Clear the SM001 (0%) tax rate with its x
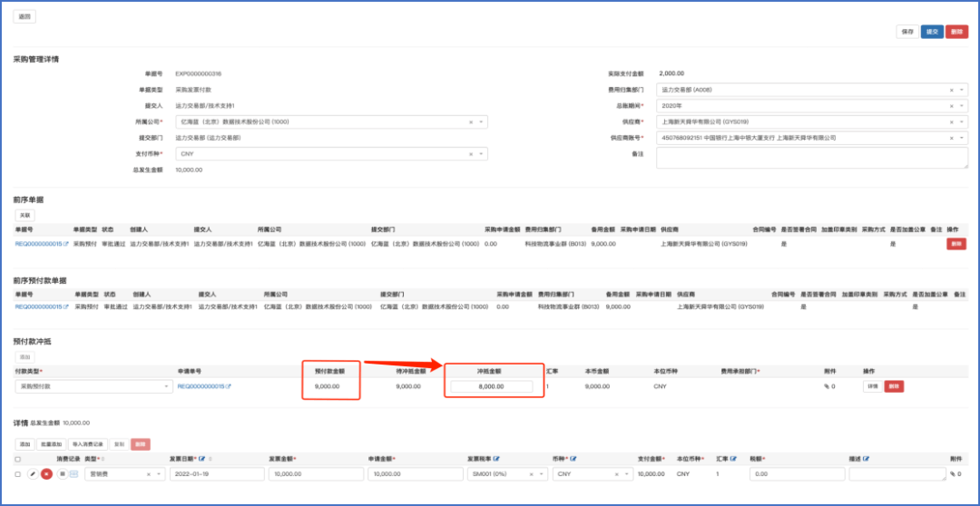The width and height of the screenshot is (980, 506). [x=531, y=474]
